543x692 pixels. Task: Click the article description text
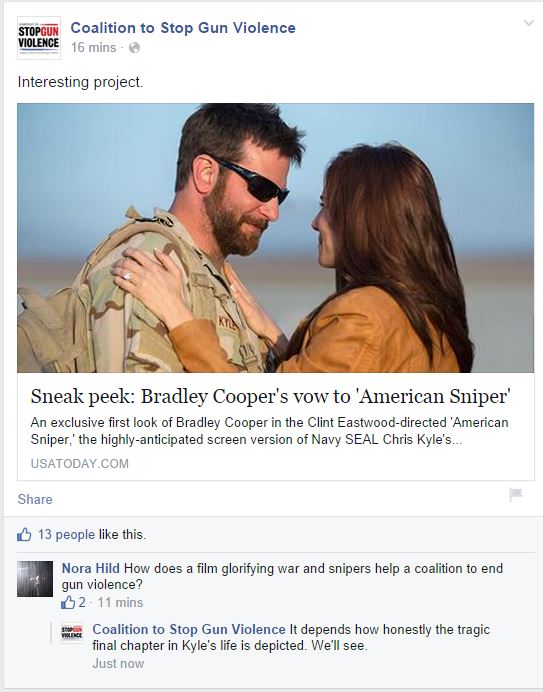click(x=269, y=431)
